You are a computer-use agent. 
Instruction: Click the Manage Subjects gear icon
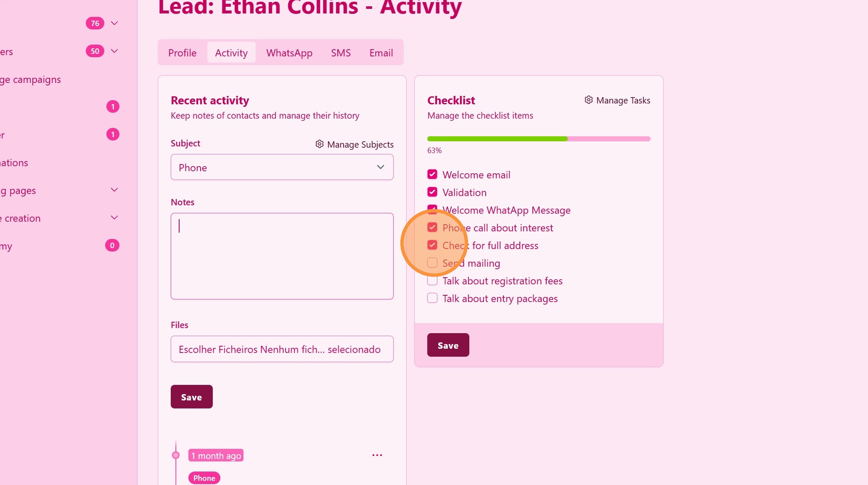[x=319, y=144]
